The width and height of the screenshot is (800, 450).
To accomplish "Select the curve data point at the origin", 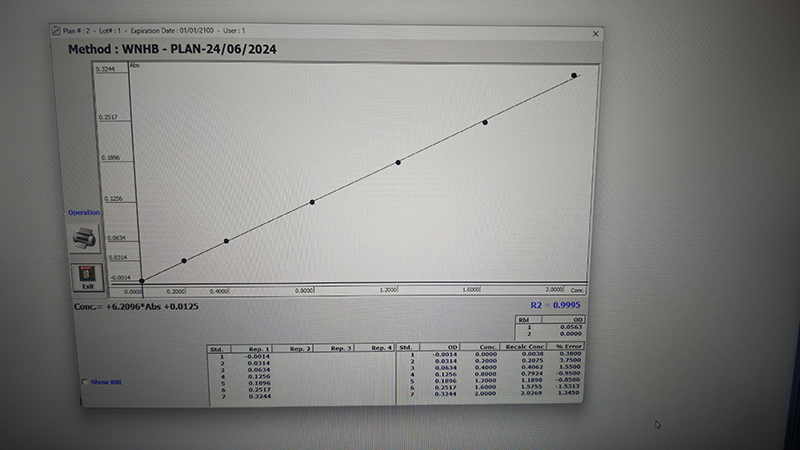I will (142, 281).
